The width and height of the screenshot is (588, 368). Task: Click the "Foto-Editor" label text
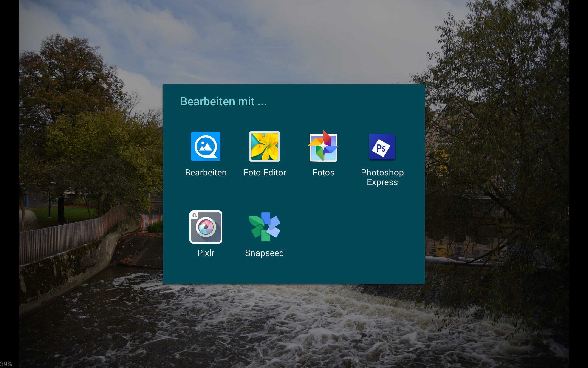point(265,172)
